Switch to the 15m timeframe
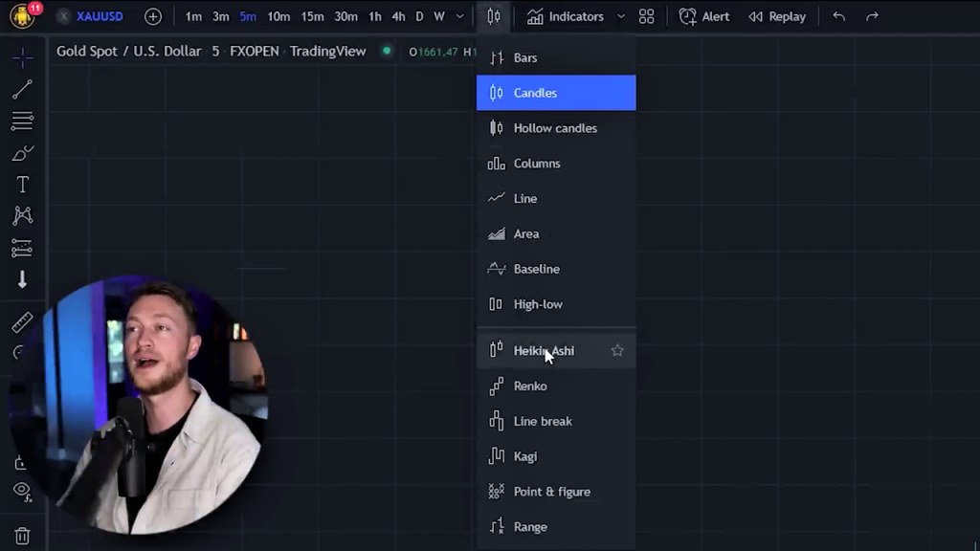The height and width of the screenshot is (551, 980). pos(312,16)
